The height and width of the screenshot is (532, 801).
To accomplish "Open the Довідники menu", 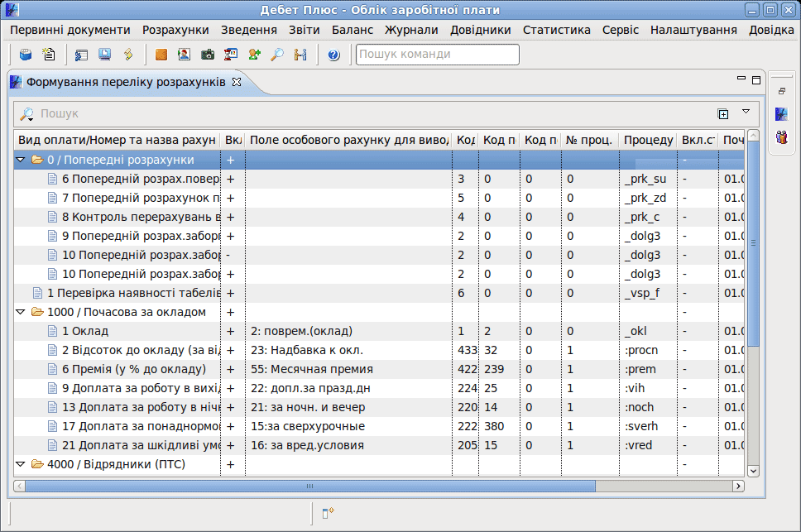I will coord(481,30).
